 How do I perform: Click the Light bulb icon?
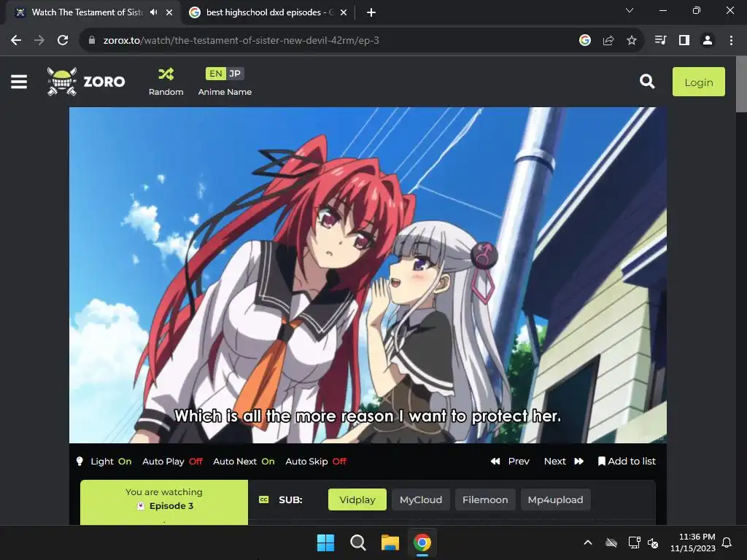click(x=80, y=461)
